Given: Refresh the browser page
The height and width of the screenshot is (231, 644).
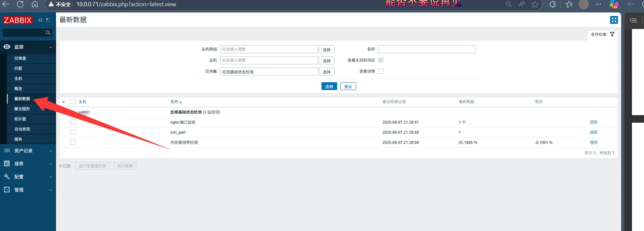Looking at the screenshot, I should point(20,4).
